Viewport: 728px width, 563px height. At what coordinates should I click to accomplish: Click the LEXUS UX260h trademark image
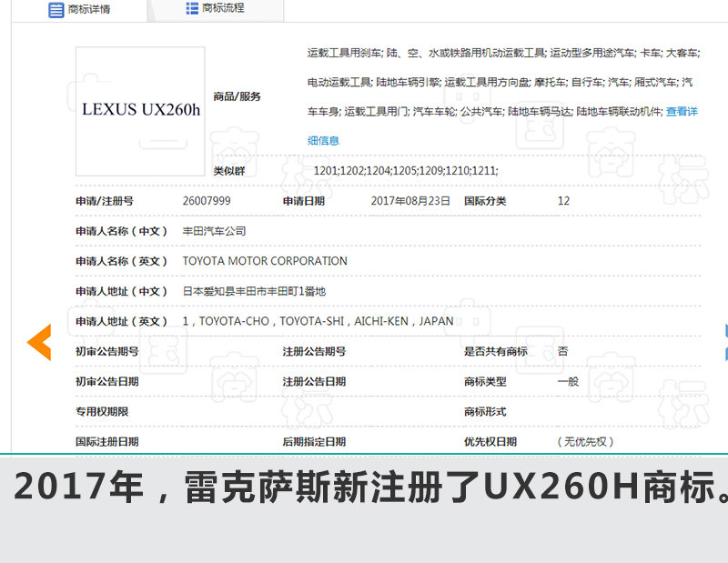[x=140, y=111]
